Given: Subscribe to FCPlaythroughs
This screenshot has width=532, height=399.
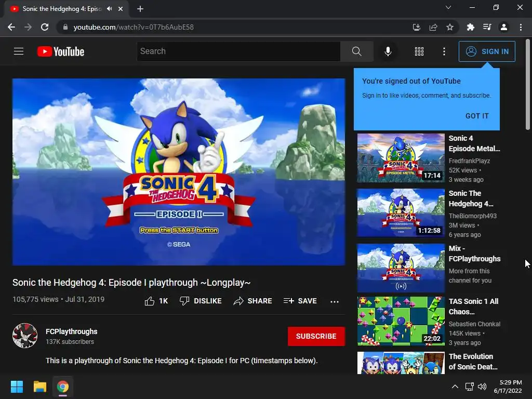Looking at the screenshot, I should pyautogui.click(x=316, y=336).
